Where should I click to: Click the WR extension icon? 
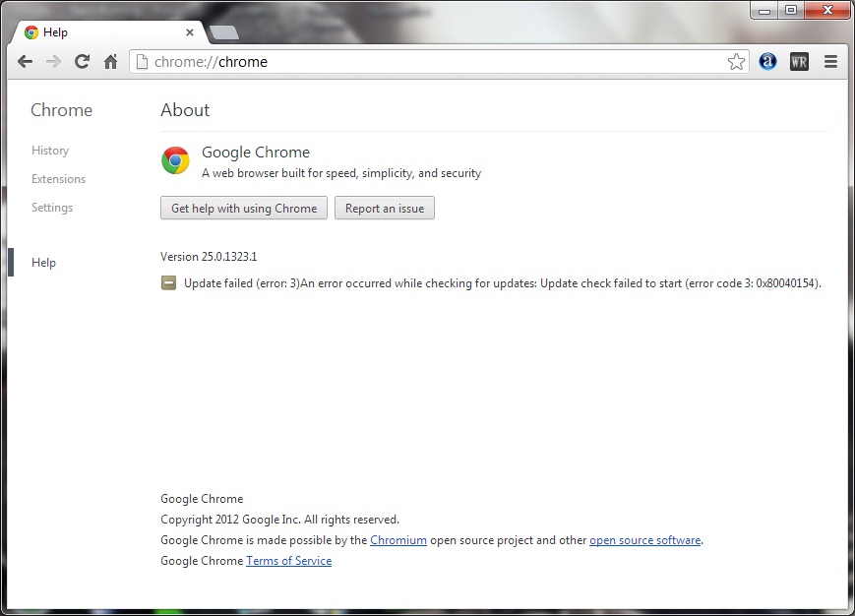tap(799, 61)
